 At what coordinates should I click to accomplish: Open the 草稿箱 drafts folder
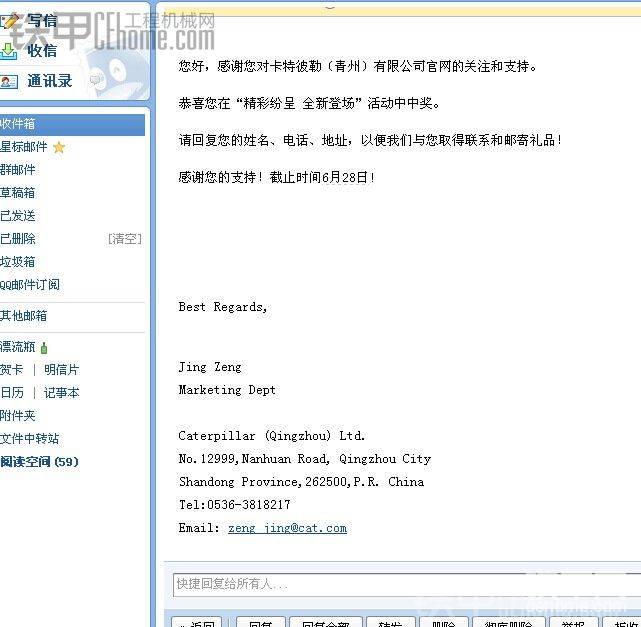pos(18,193)
